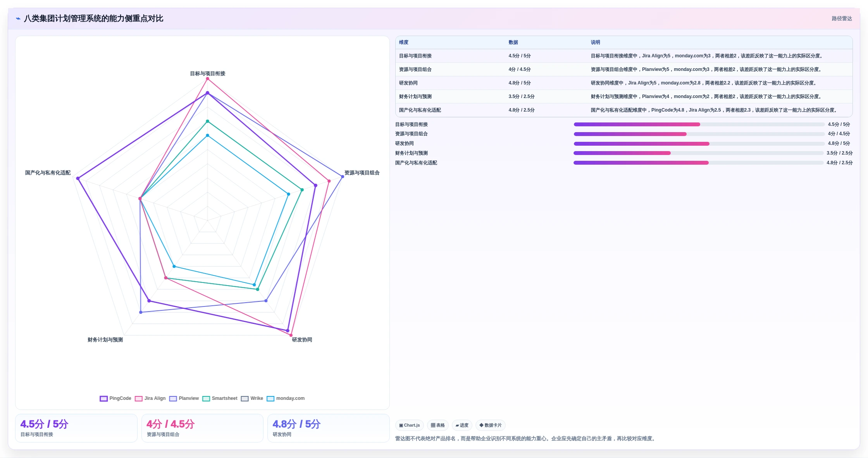Click radar axis label 资源与项目组合

(x=362, y=173)
